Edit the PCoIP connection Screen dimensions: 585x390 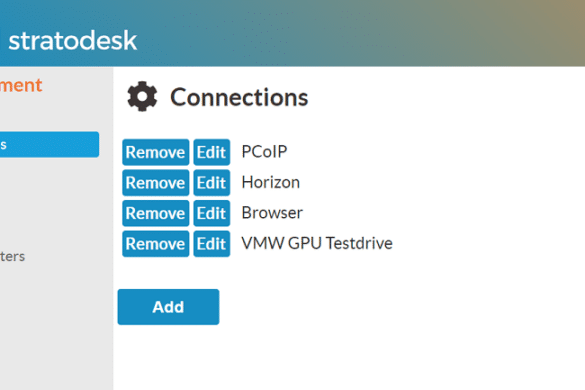click(x=212, y=152)
